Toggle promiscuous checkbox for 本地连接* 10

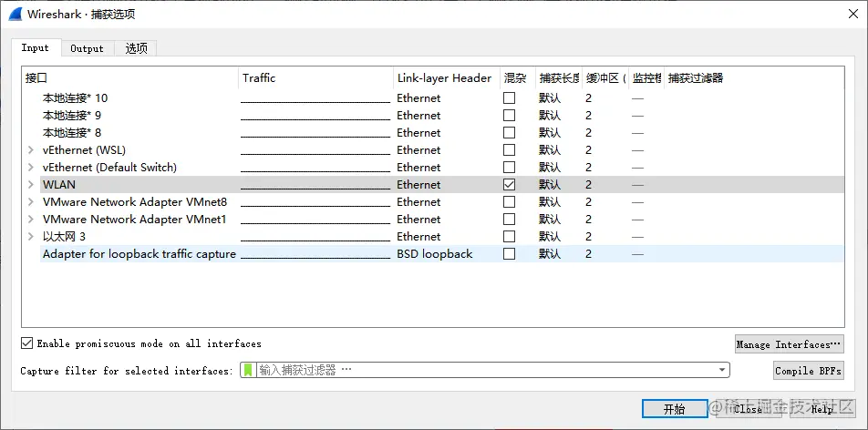click(510, 98)
